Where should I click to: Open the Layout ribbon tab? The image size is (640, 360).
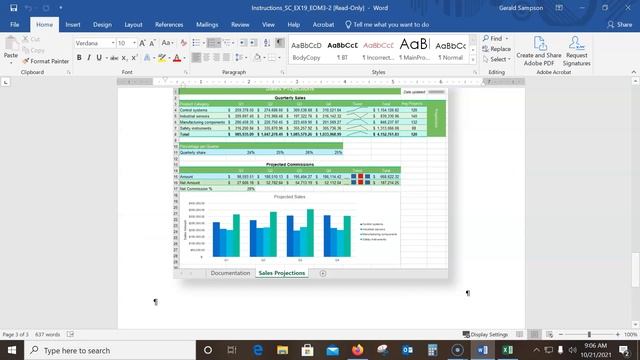[133, 24]
